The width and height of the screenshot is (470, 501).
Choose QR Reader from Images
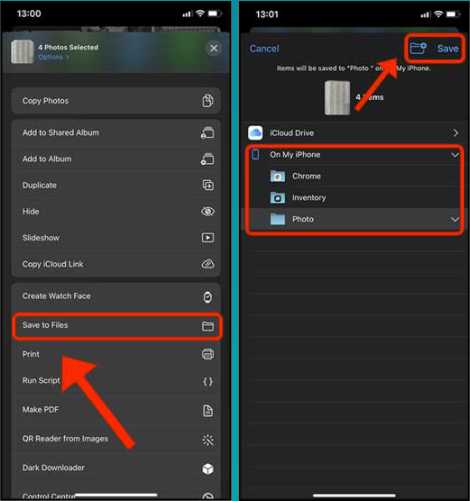pos(116,439)
